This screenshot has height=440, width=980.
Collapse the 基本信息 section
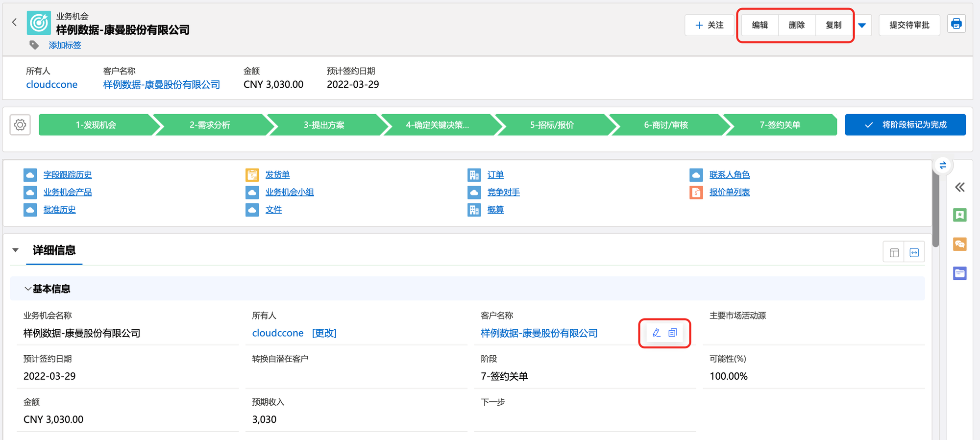click(x=28, y=289)
